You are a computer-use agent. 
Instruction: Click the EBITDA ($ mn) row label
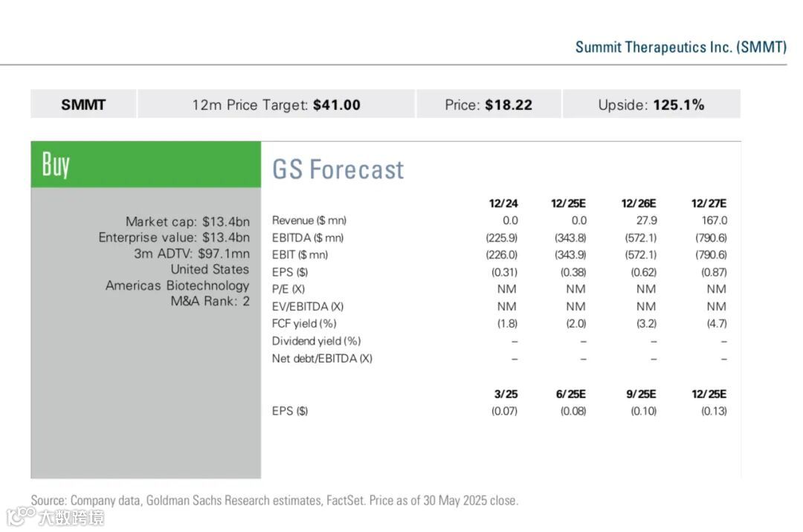pos(308,238)
